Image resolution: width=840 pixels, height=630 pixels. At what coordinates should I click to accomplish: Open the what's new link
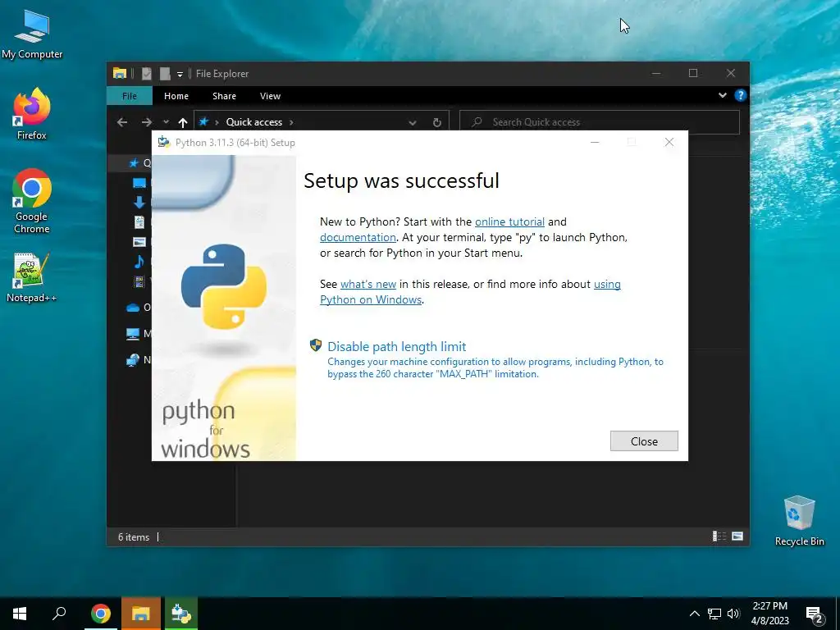(x=368, y=285)
